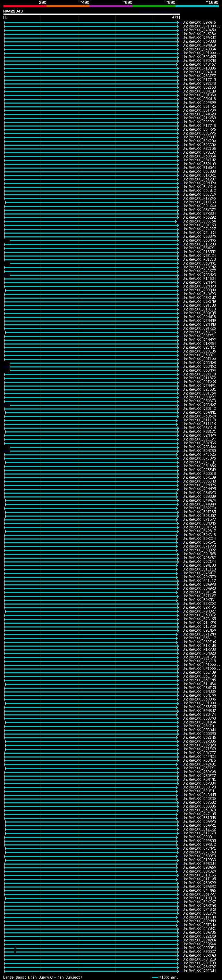Select the UniRef100_P17245 label

coord(199,198)
